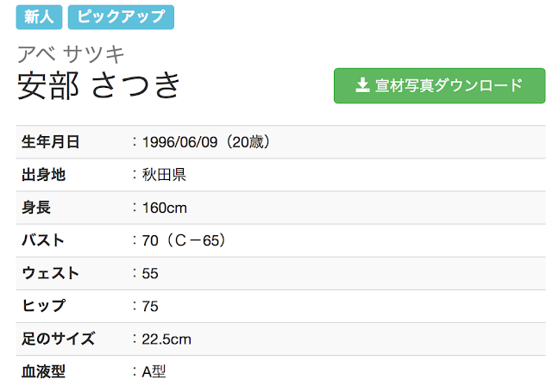
Task: Click the 出身地 row label
Action: 43,175
